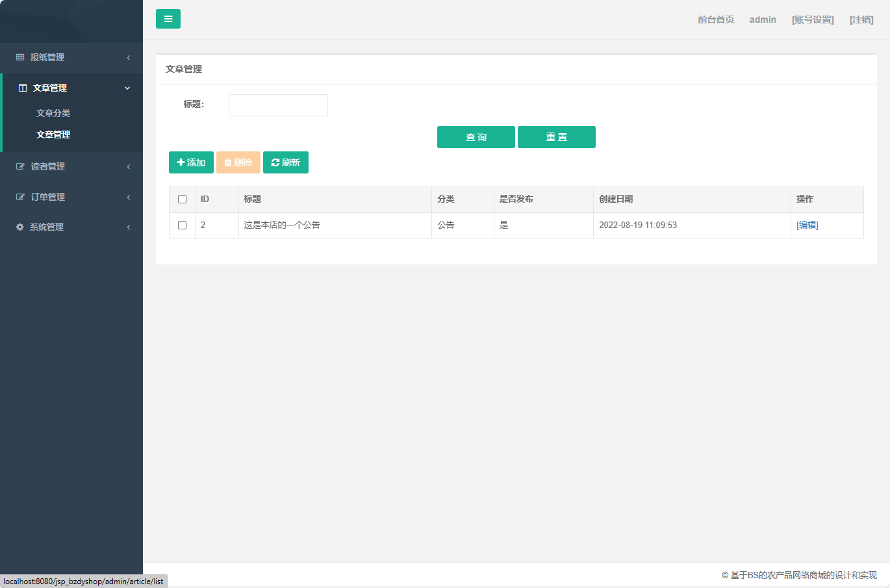Check the checkbox for article ID 2
This screenshot has width=890, height=588.
[x=182, y=225]
